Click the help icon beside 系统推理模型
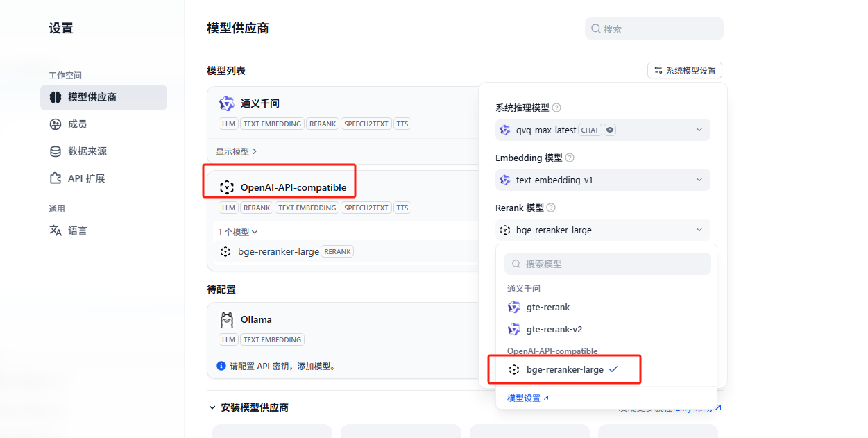868x438 pixels. [556, 108]
